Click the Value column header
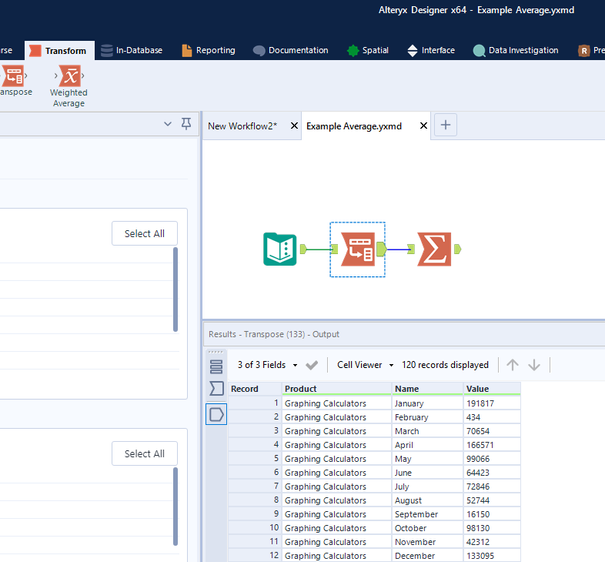 click(x=492, y=389)
